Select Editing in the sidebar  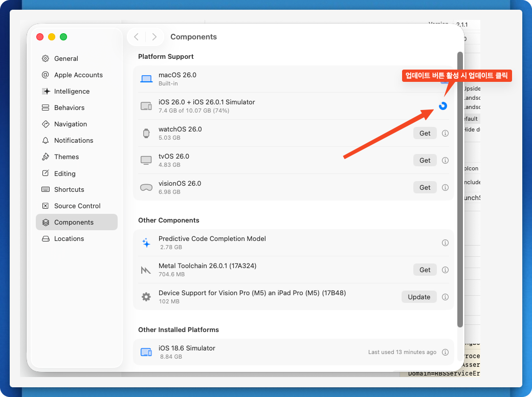77,173
